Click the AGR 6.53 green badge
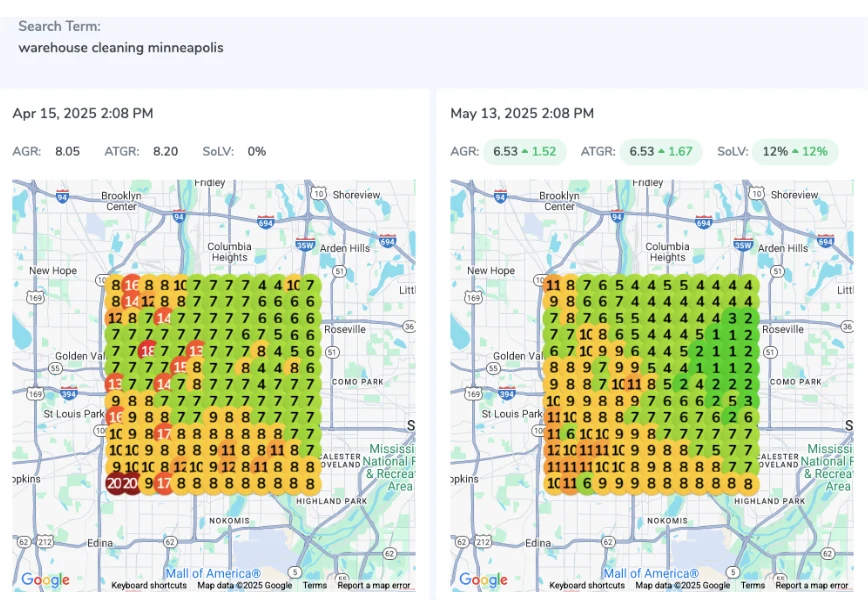This screenshot has width=868, height=607. point(524,152)
